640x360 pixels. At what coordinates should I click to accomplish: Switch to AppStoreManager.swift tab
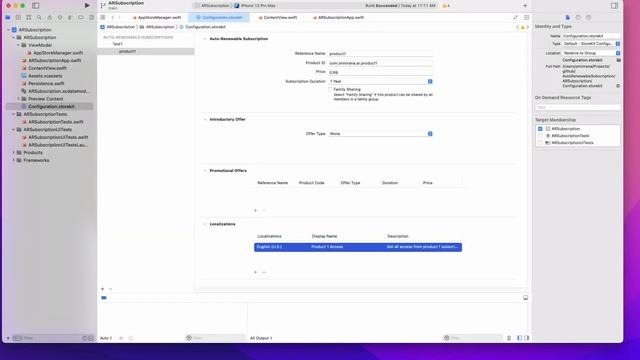(x=157, y=18)
